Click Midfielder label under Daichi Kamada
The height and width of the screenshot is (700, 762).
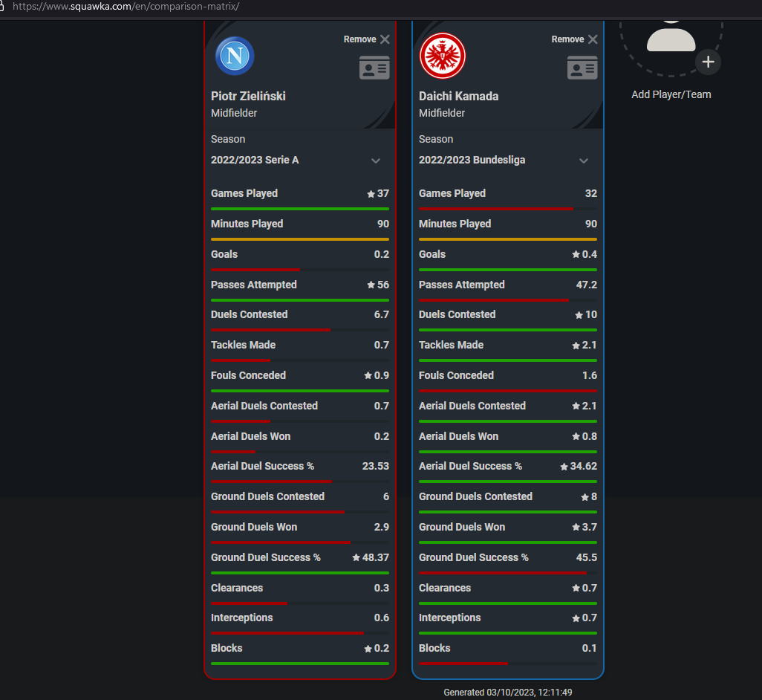(x=442, y=113)
